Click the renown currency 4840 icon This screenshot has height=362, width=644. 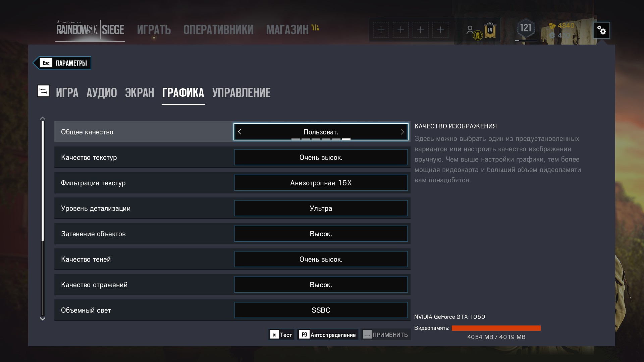(x=552, y=26)
